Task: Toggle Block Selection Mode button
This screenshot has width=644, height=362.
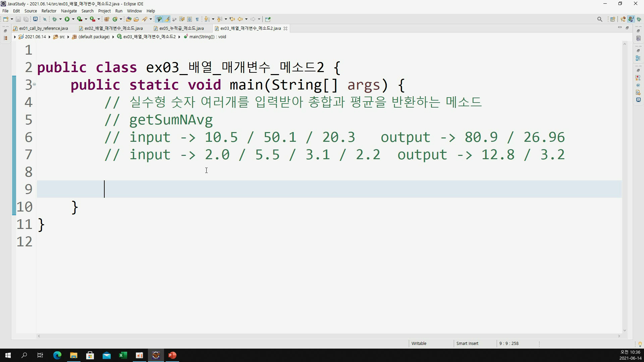Action: coord(190,19)
